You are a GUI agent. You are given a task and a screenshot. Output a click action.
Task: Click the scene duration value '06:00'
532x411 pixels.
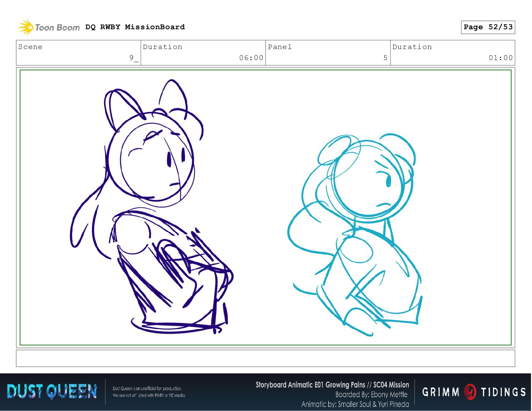(251, 58)
